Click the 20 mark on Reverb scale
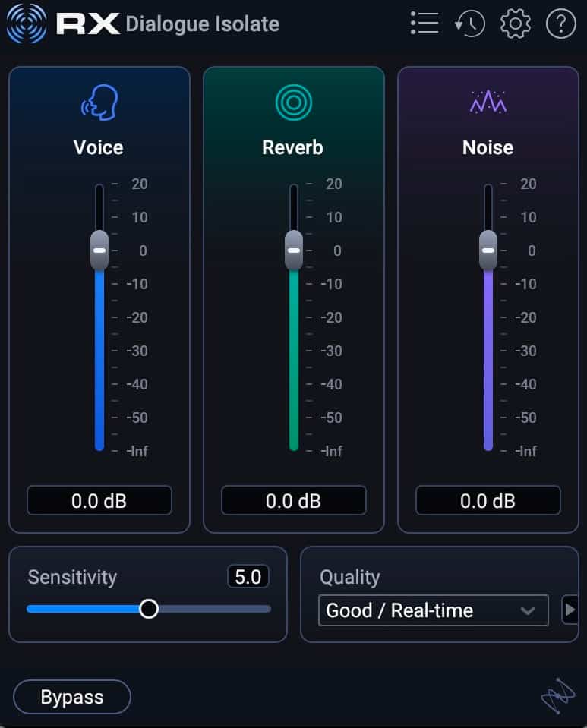 click(334, 184)
